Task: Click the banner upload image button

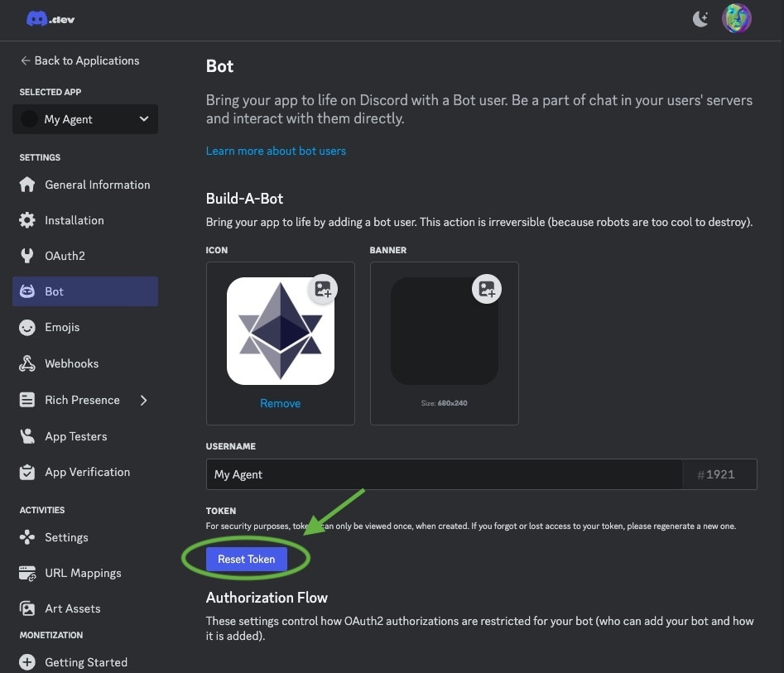Action: pyautogui.click(x=487, y=289)
